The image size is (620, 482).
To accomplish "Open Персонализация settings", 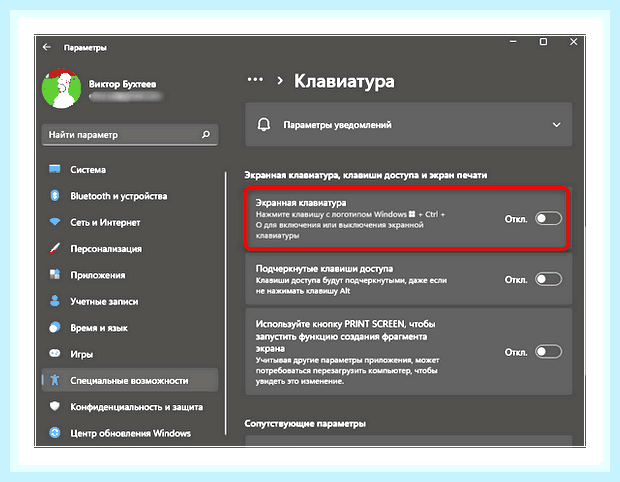I will [x=106, y=249].
